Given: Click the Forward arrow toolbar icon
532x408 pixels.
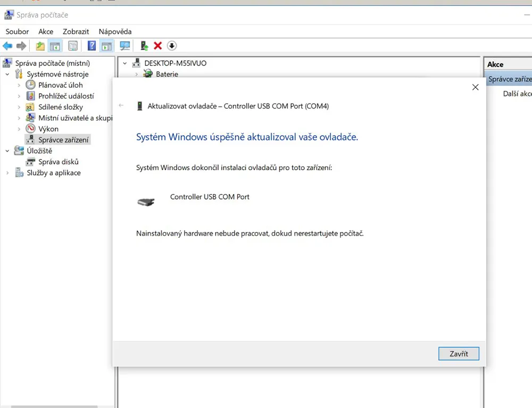Looking at the screenshot, I should pos(21,46).
